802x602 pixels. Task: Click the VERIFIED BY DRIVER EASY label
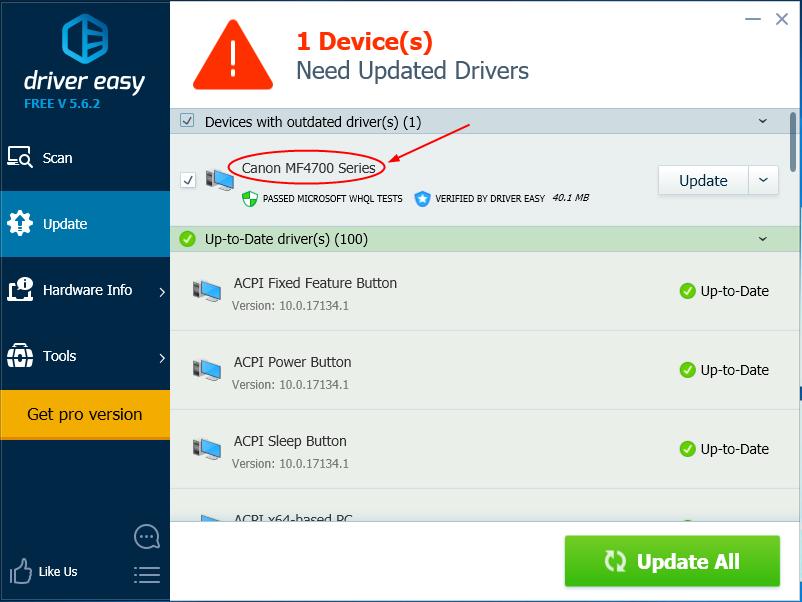[490, 198]
